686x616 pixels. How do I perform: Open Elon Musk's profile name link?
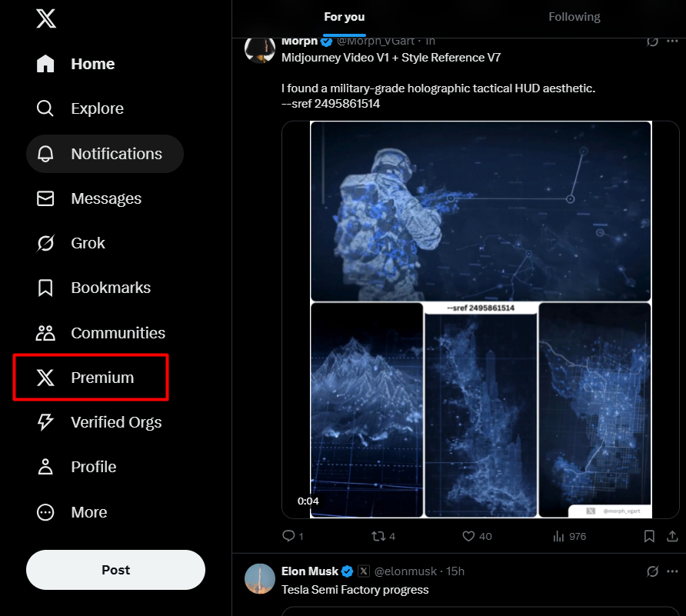[x=310, y=571]
